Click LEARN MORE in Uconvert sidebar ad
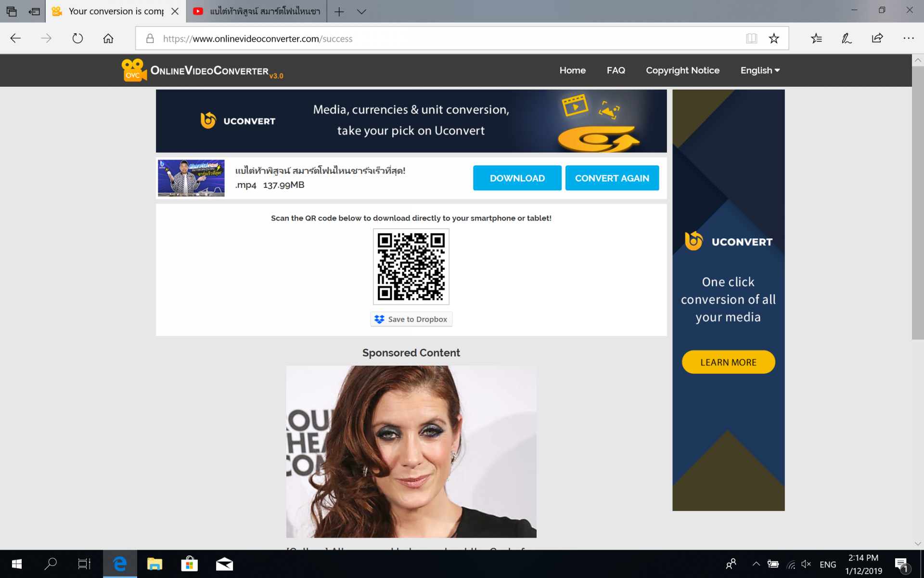924x578 pixels. (x=728, y=362)
